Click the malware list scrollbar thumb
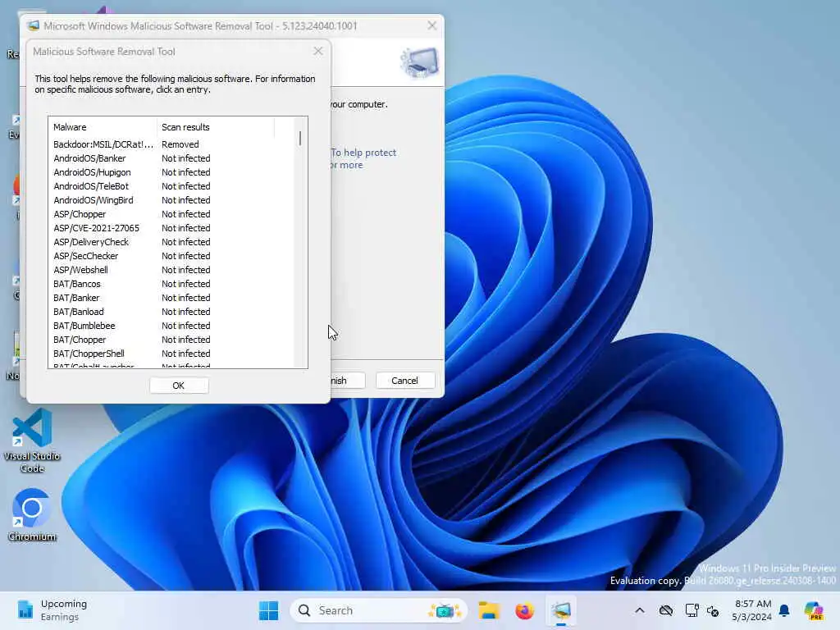Viewport: 840px width, 630px height. pyautogui.click(x=300, y=138)
